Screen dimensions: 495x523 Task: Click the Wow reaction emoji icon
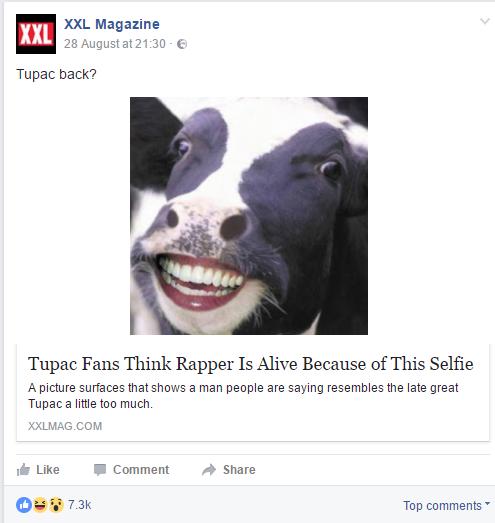click(x=56, y=505)
